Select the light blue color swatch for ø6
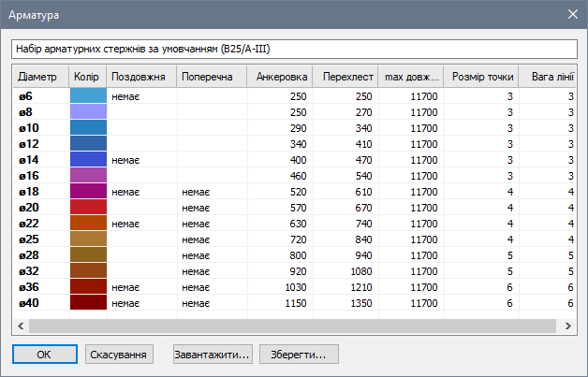This screenshot has height=377, width=588. click(88, 95)
